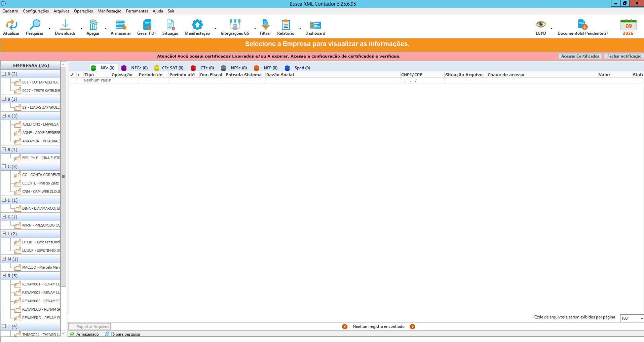Open the Ferramentas menu
Image resolution: width=644 pixels, height=342 pixels.
click(137, 11)
